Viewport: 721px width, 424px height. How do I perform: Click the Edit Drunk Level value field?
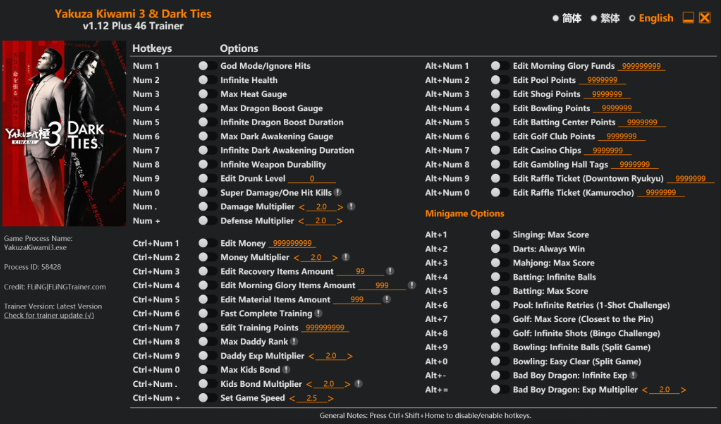[312, 178]
